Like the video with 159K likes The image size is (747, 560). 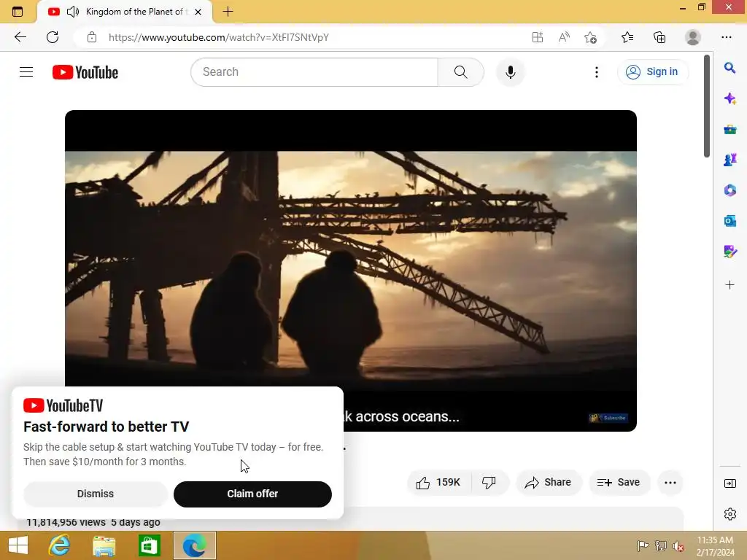438,483
